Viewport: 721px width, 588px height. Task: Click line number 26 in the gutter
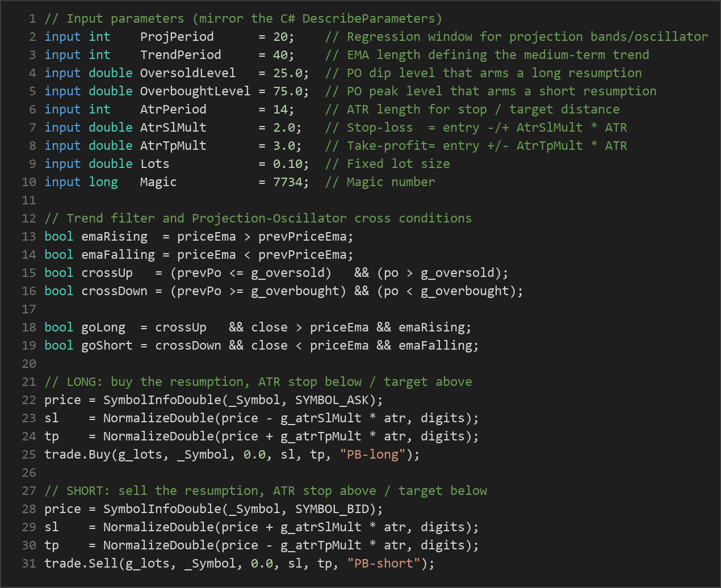point(29,473)
